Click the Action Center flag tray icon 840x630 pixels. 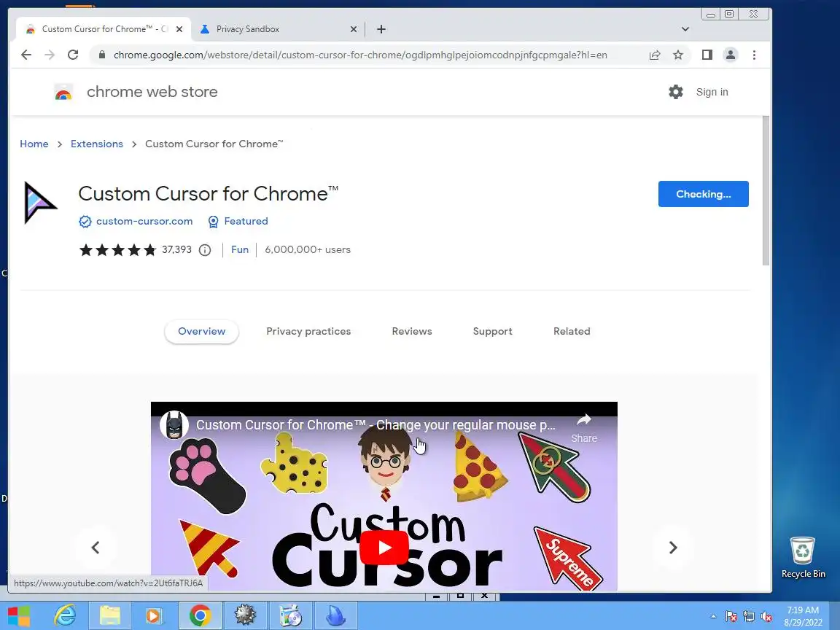point(731,617)
